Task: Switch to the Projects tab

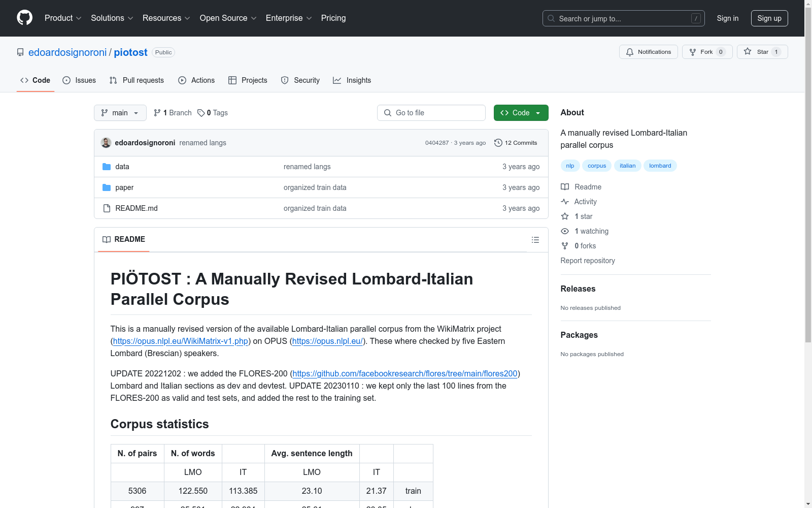Action: 248,80
